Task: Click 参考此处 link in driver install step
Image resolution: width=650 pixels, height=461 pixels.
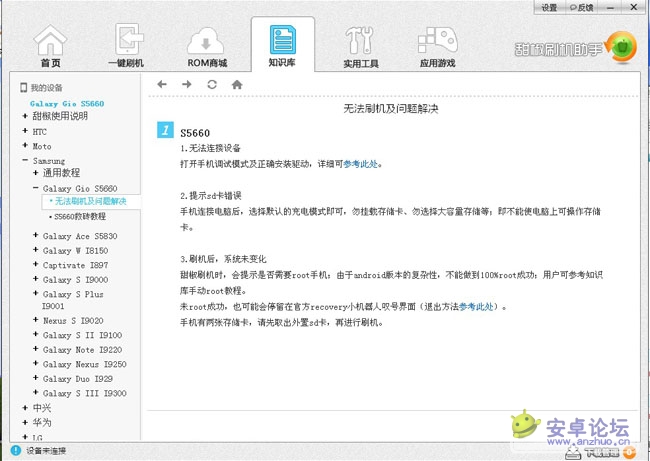Action: pyautogui.click(x=361, y=164)
